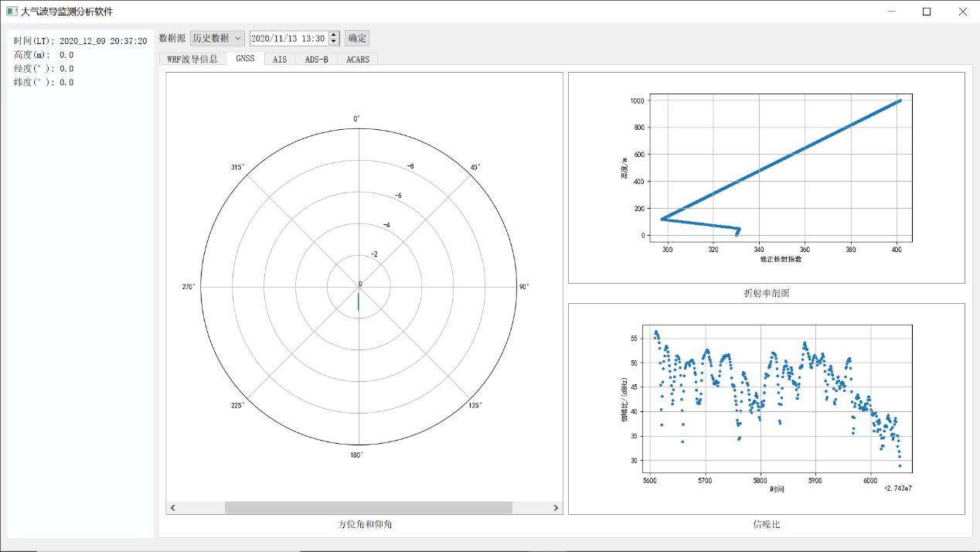This screenshot has height=552, width=980.
Task: Confirm the selection with the 确定 button
Action: click(x=357, y=38)
